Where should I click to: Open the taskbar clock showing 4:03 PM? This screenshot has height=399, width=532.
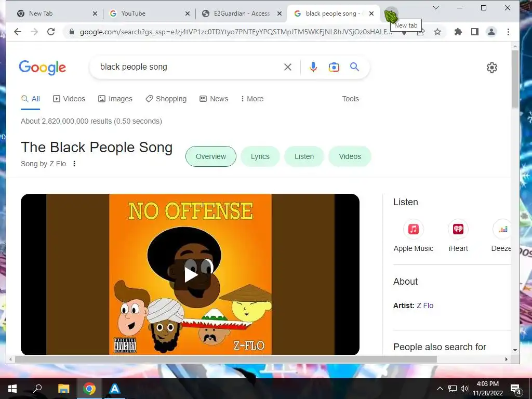487,389
